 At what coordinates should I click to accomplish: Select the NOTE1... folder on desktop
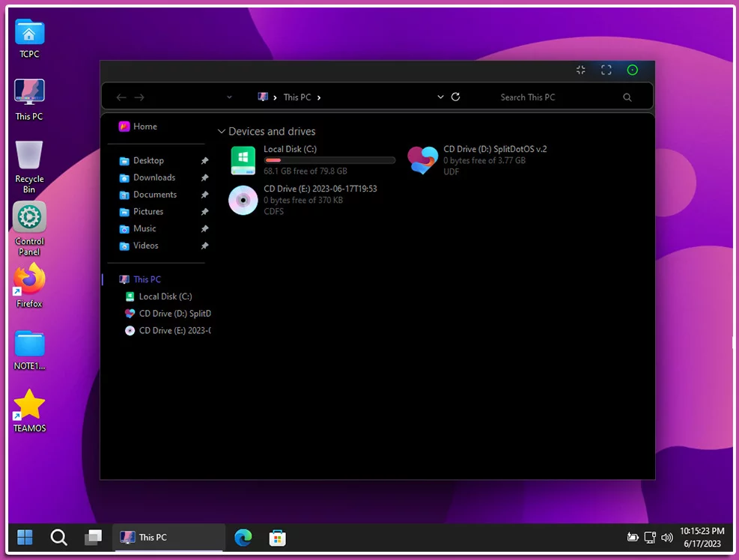coord(29,350)
